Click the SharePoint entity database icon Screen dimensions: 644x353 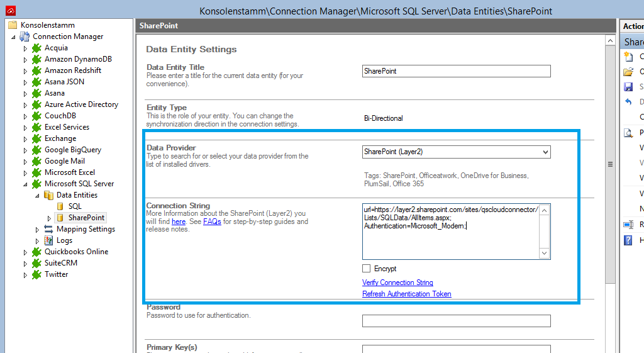[x=60, y=217]
